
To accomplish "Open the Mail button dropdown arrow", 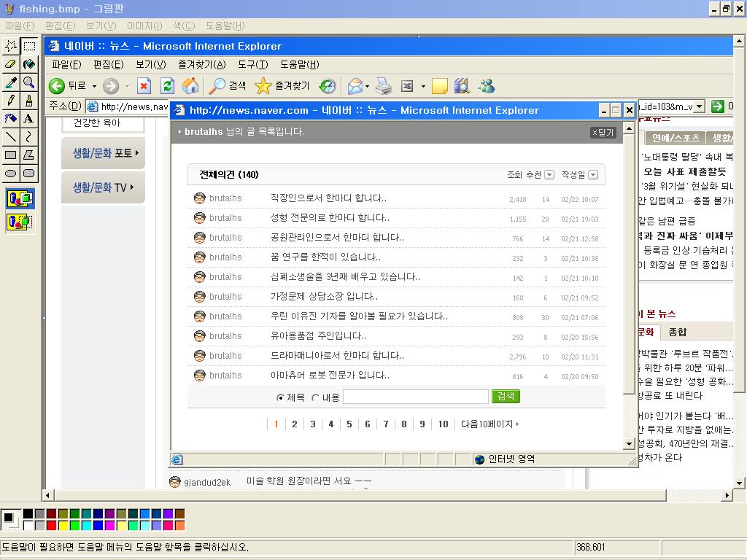I will [x=368, y=86].
